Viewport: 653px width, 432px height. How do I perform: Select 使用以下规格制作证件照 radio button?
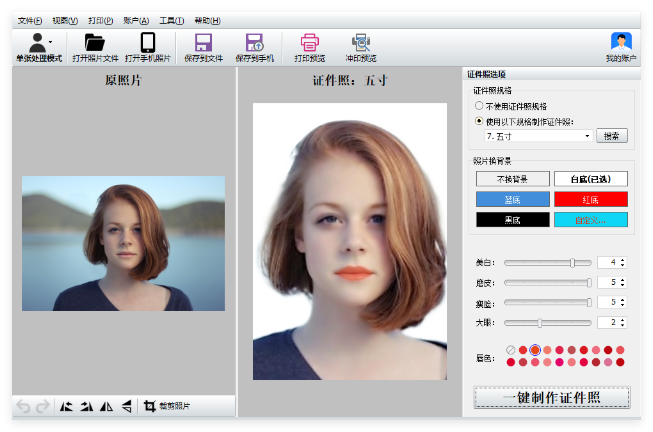tap(479, 121)
